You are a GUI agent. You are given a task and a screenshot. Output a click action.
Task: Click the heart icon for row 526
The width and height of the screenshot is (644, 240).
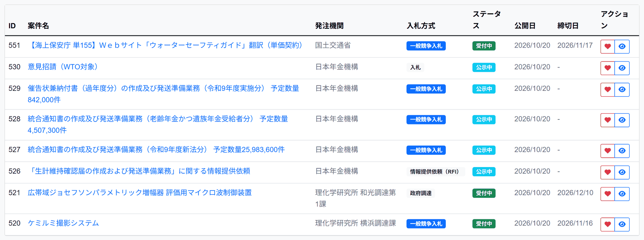[x=608, y=172]
